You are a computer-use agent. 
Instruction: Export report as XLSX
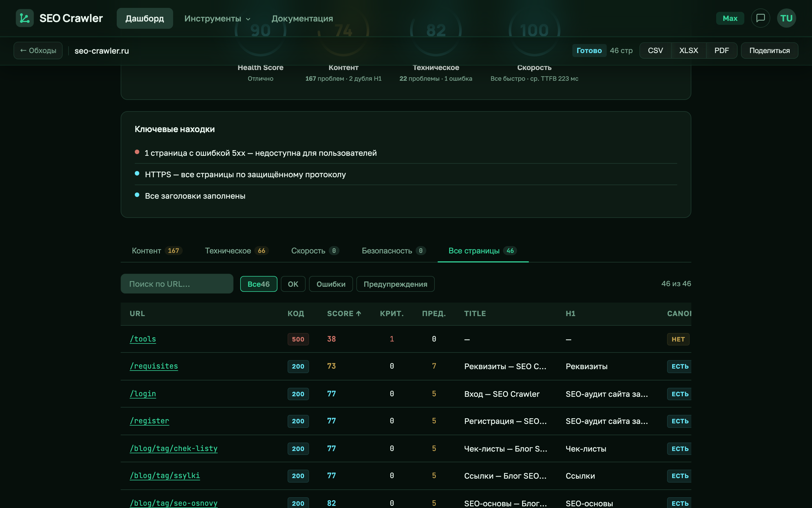(689, 51)
